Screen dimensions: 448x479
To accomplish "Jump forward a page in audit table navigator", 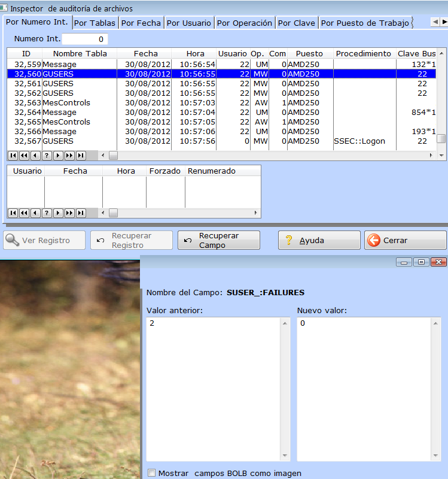I will point(69,156).
